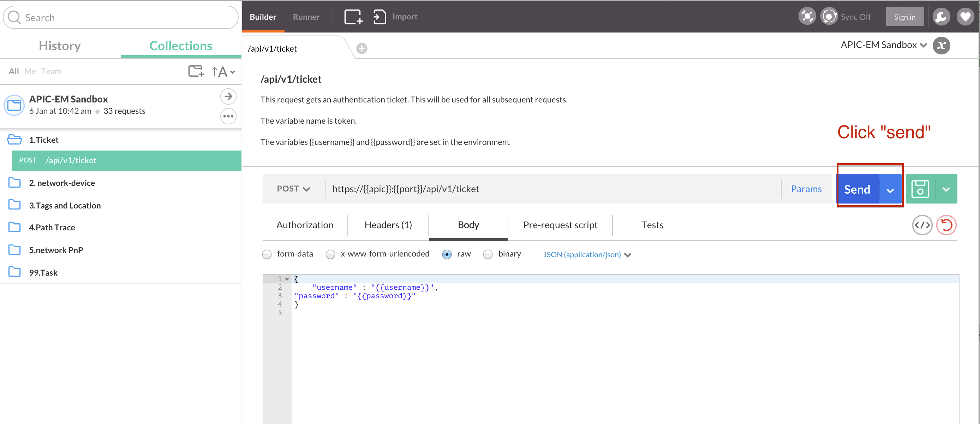The height and width of the screenshot is (424, 980).
Task: Click the Params link beside the URL
Action: tap(807, 188)
